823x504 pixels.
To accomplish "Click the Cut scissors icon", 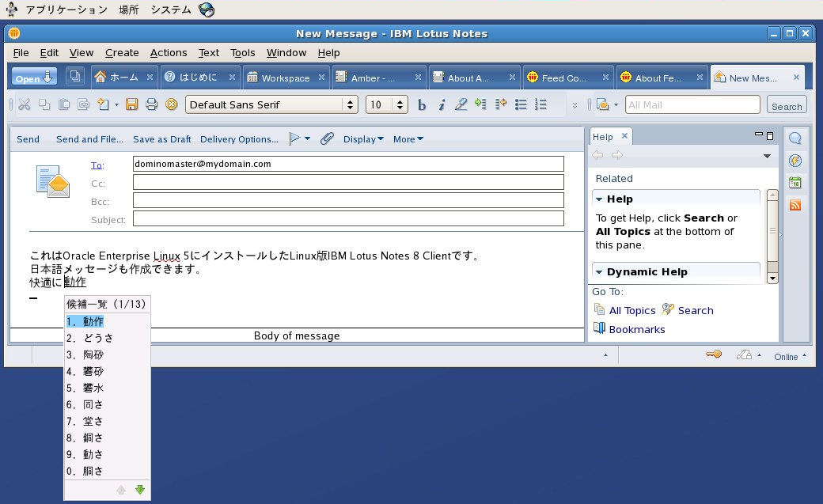I will coord(25,104).
